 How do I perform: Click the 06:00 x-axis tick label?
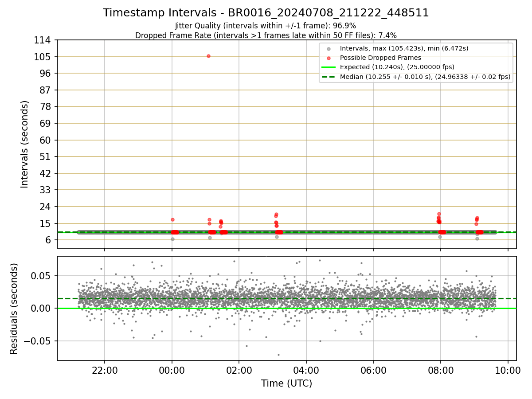[373, 370]
